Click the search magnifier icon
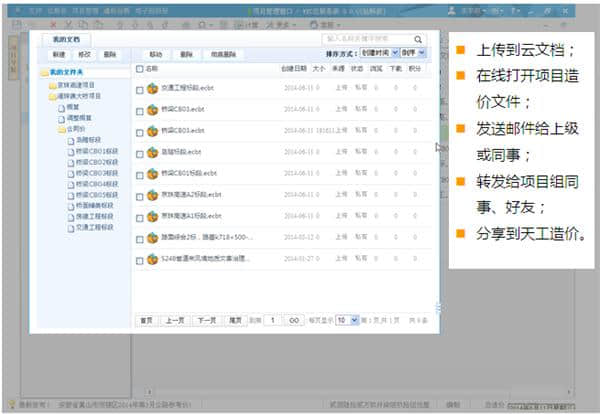Viewport: 600px width, 414px height. [x=423, y=39]
